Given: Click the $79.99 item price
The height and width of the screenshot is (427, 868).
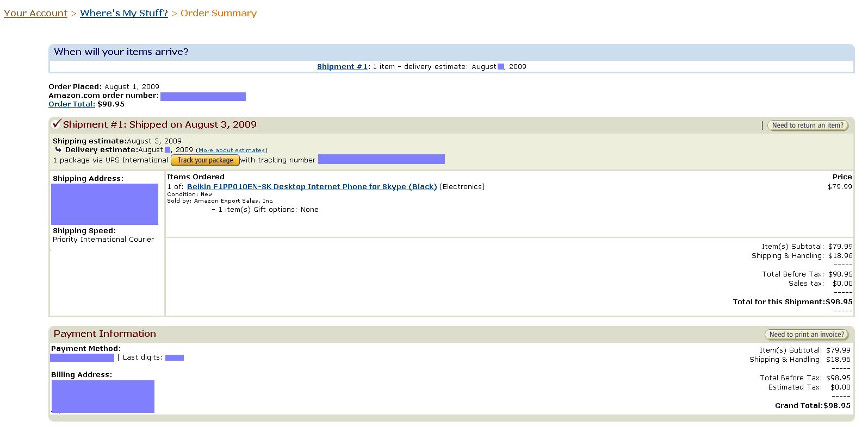Looking at the screenshot, I should tap(840, 187).
